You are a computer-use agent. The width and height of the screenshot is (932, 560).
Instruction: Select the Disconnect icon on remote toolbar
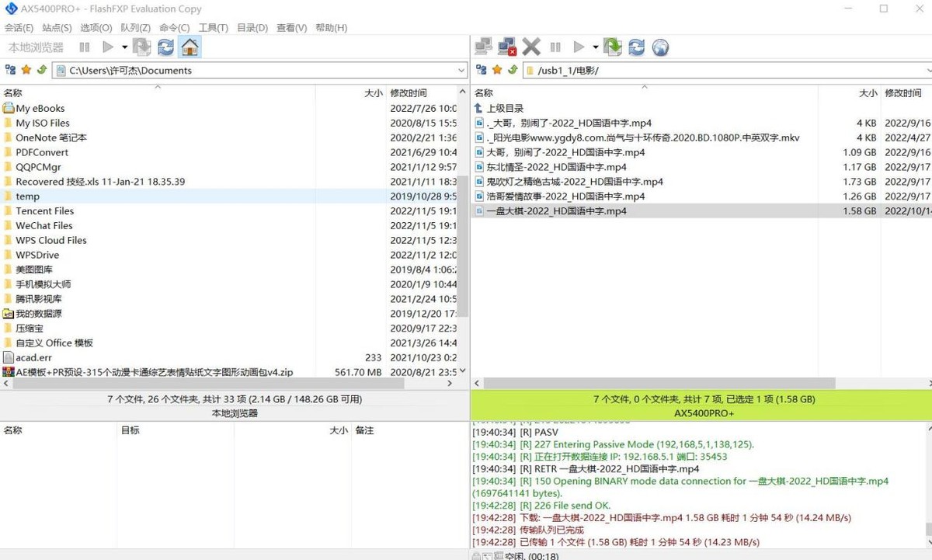(506, 47)
